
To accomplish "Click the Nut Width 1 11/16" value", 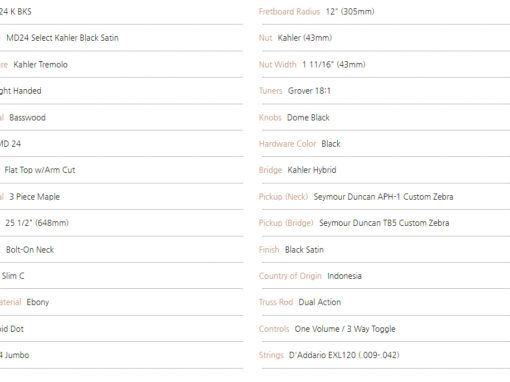I will coord(334,64).
